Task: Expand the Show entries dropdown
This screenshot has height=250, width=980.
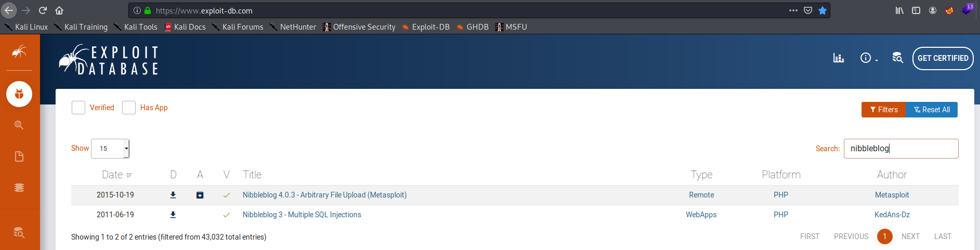Action: pyautogui.click(x=110, y=149)
